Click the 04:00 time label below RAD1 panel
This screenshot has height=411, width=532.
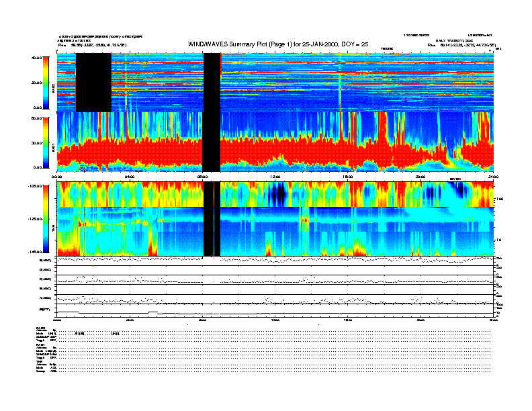130,177
